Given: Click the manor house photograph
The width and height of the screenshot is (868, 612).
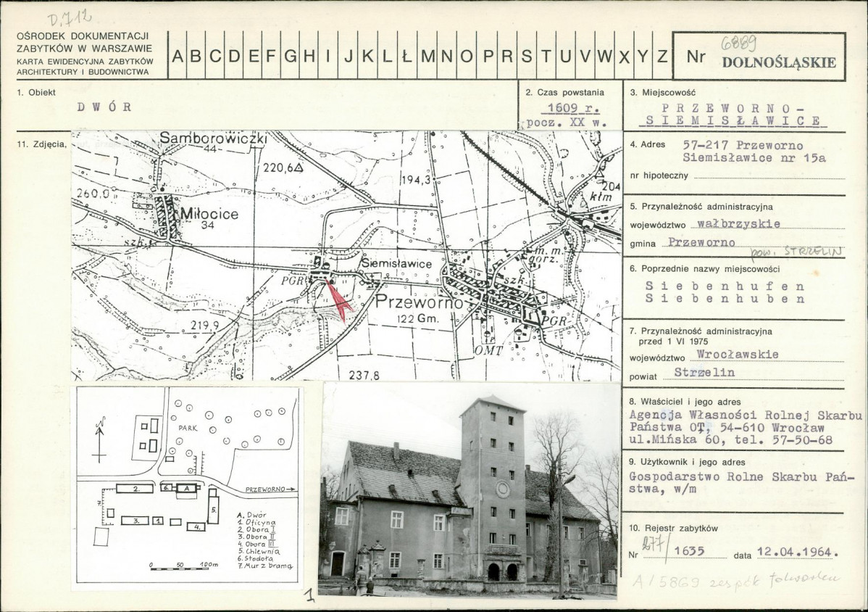Looking at the screenshot, I should tap(469, 489).
